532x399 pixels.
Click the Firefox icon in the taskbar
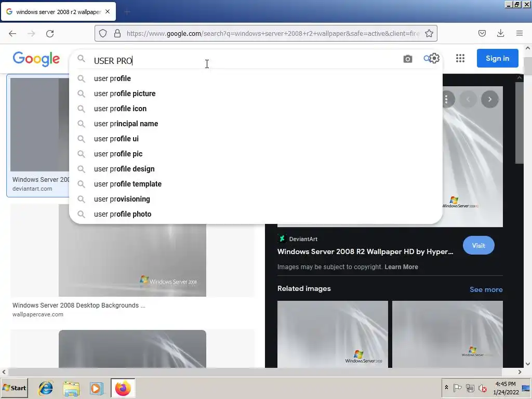(123, 388)
